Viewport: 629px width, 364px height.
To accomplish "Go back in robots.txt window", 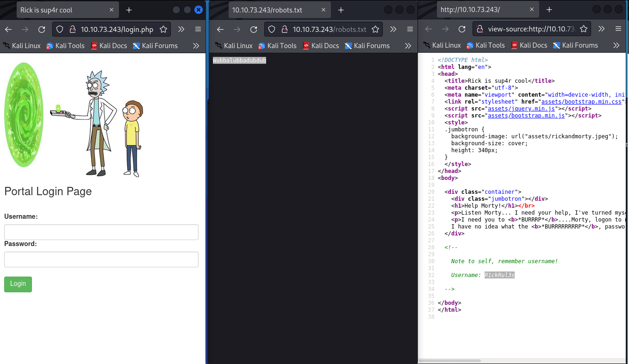I will coord(220,29).
